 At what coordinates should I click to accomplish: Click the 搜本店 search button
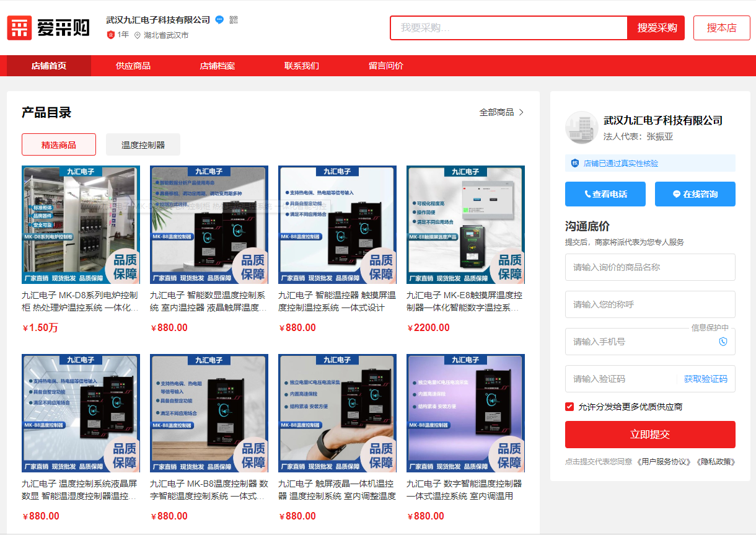721,28
